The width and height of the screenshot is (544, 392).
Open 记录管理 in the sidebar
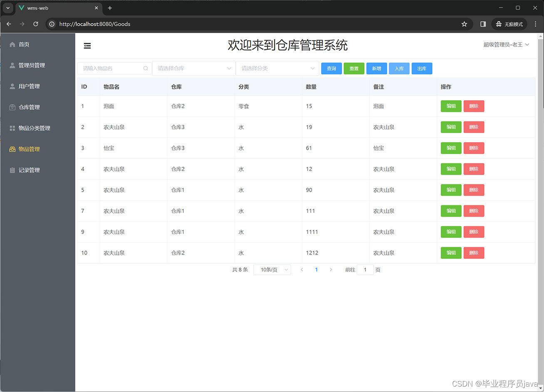(x=37, y=170)
